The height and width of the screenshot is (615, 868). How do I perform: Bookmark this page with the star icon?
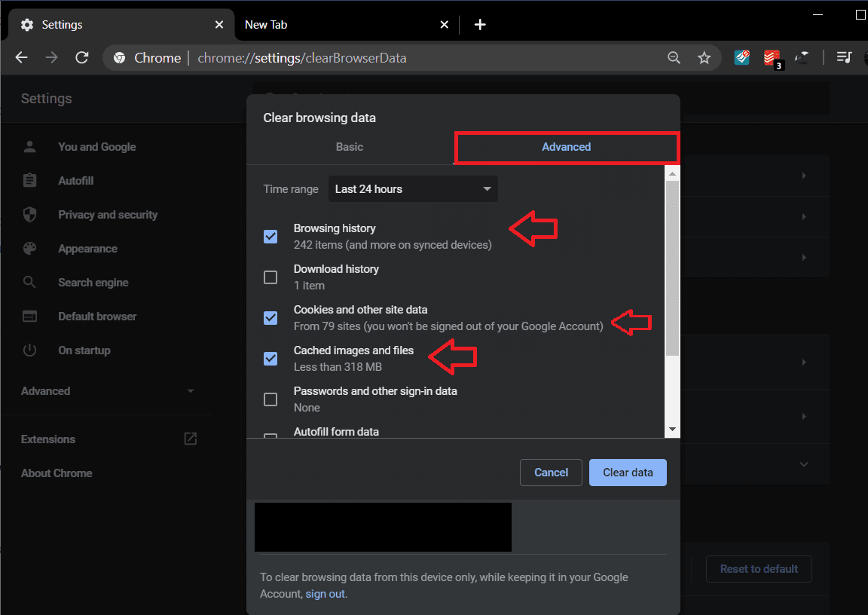[x=704, y=58]
